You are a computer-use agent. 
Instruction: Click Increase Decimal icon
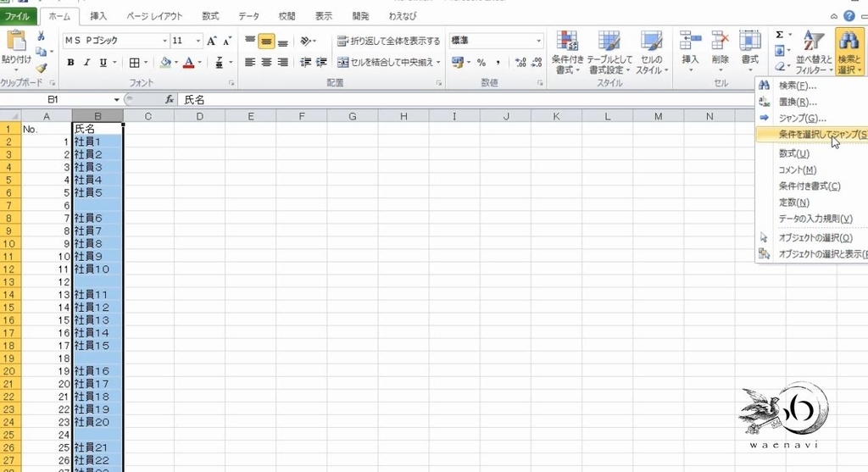[x=520, y=63]
